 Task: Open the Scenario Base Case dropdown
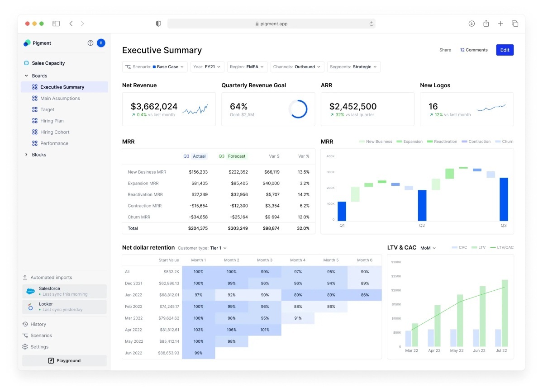click(155, 67)
